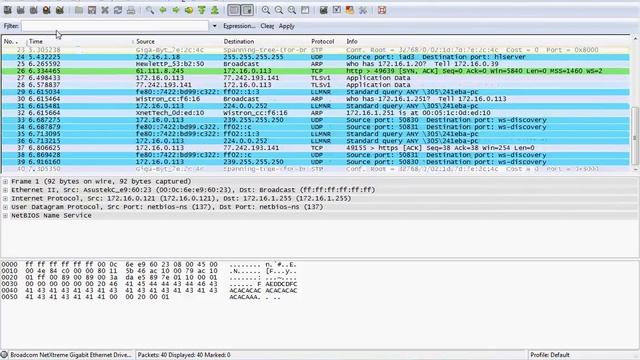This screenshot has height=360, width=640.
Task: Start a new live capture icon
Action: coord(33,10)
